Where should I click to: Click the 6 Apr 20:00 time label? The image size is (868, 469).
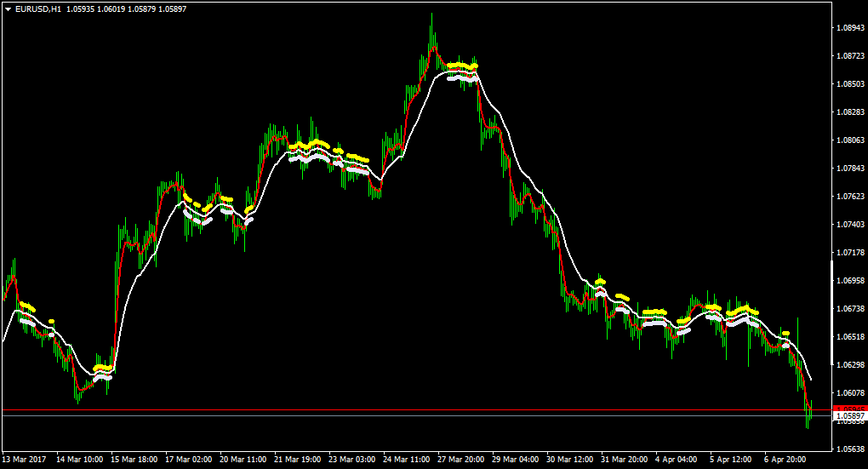click(785, 460)
